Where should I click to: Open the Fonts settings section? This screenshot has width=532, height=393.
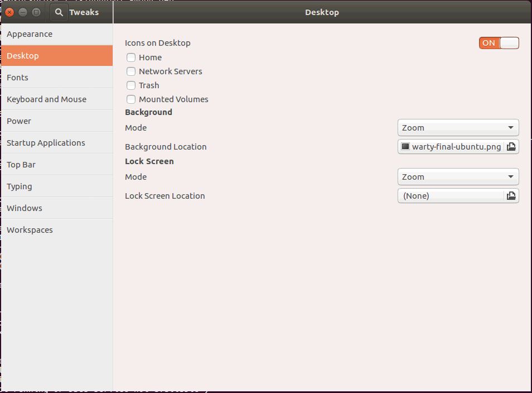point(56,78)
